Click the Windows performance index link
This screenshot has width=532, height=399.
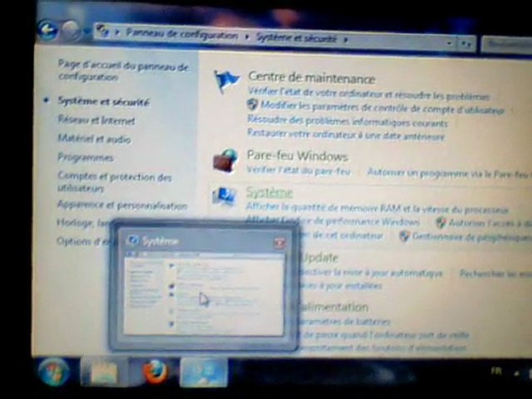tap(333, 221)
